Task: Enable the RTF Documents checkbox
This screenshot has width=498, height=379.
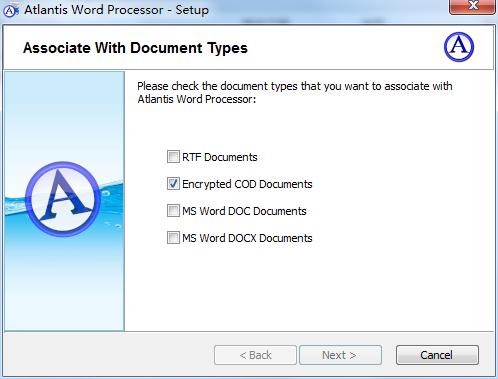Action: [173, 156]
